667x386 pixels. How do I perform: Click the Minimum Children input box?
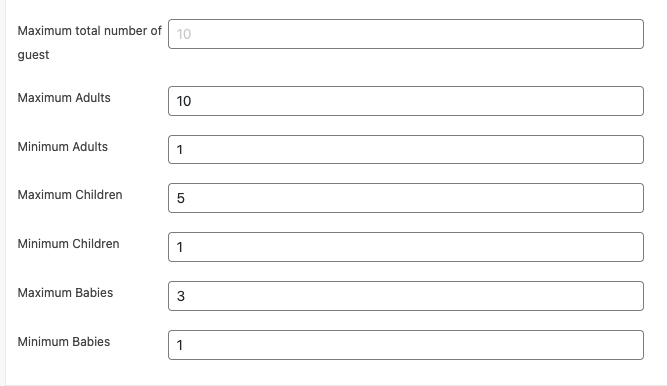[406, 247]
